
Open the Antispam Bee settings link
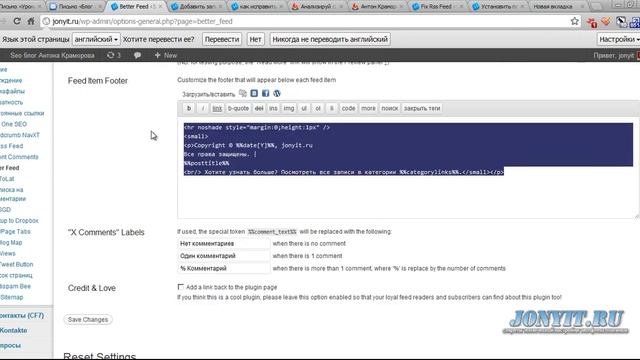pyautogui.click(x=16, y=286)
